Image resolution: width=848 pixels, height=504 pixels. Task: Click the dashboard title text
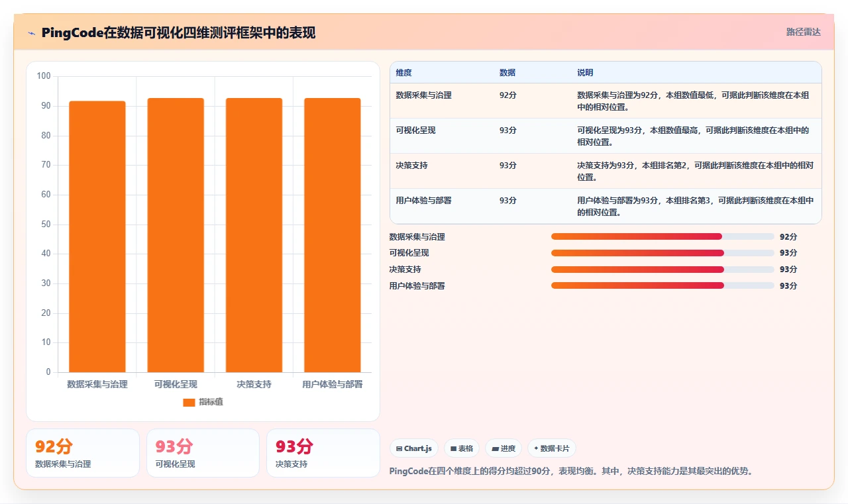[x=178, y=32]
